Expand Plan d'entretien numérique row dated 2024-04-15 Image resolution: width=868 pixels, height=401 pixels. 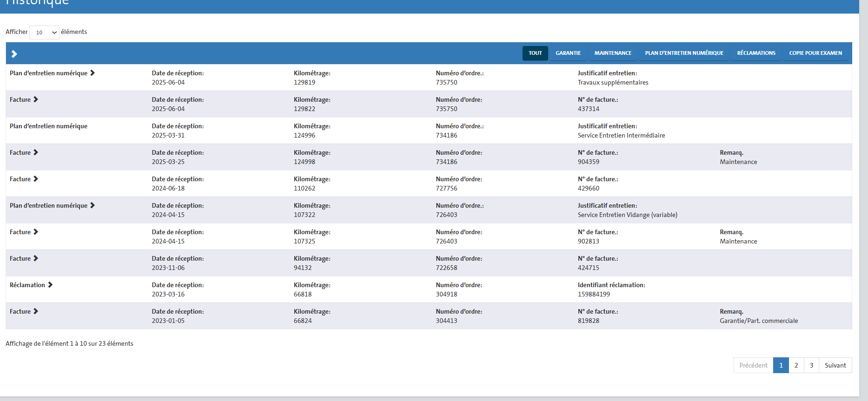point(93,205)
